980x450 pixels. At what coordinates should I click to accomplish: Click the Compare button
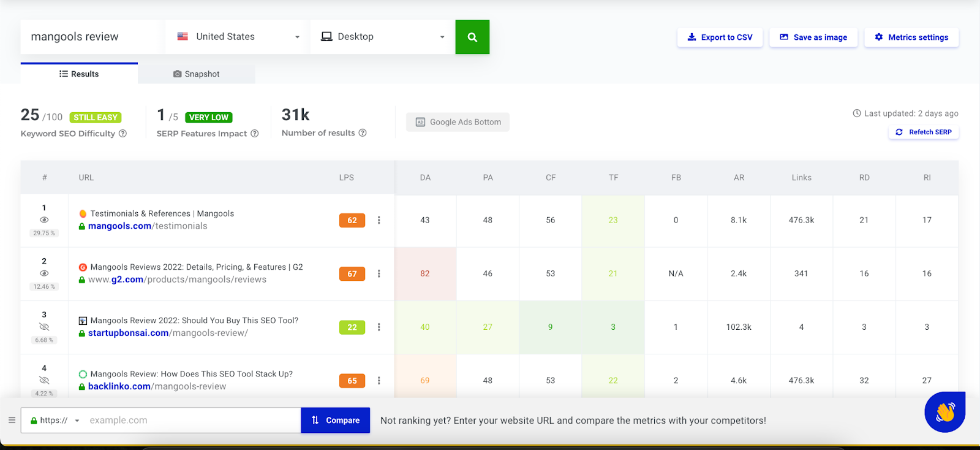point(336,421)
